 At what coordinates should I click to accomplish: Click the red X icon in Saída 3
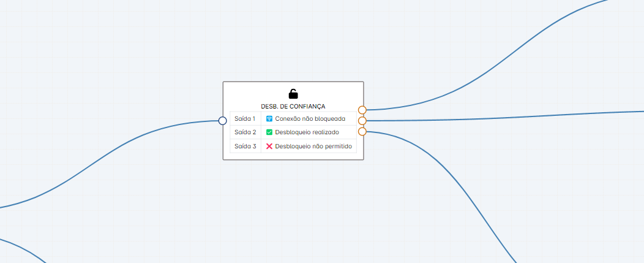pyautogui.click(x=269, y=147)
